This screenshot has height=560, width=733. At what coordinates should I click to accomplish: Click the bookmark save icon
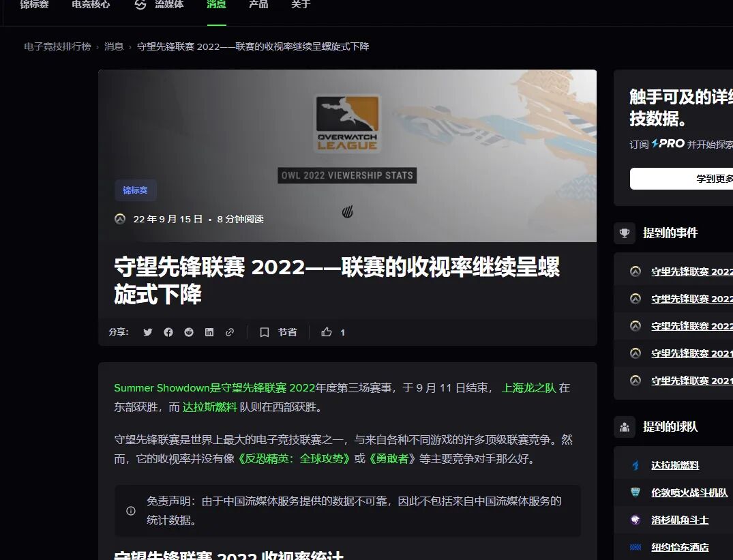click(264, 332)
